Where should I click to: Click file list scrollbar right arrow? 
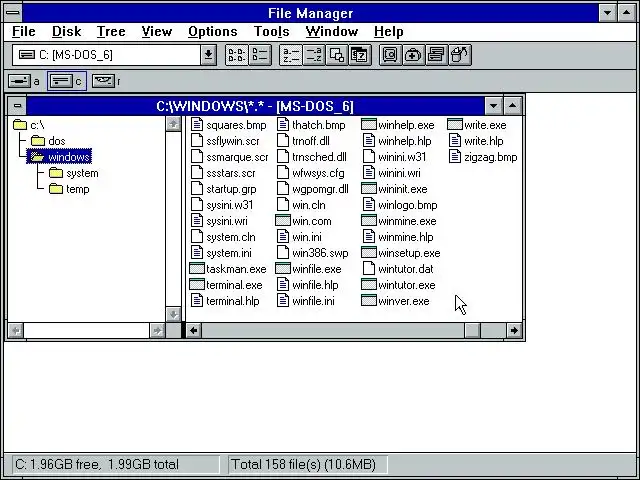pyautogui.click(x=514, y=330)
